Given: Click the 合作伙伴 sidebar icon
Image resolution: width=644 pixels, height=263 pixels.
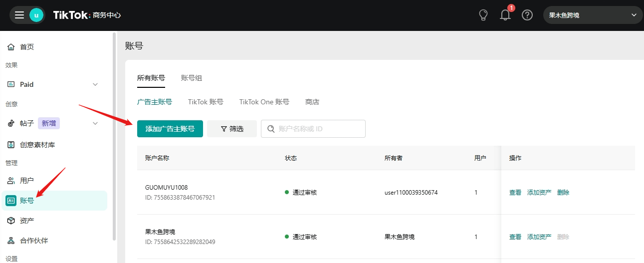Looking at the screenshot, I should click(x=11, y=241).
